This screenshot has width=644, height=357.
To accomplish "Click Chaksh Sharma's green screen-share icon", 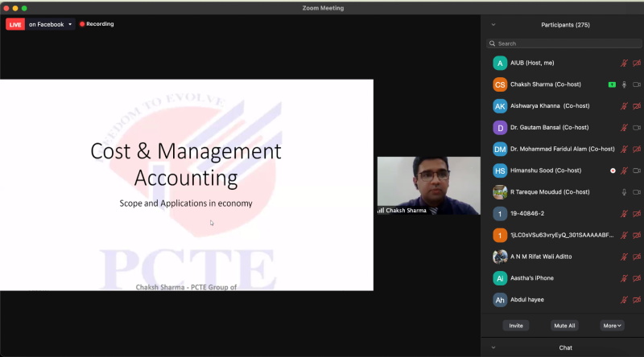I will click(612, 84).
